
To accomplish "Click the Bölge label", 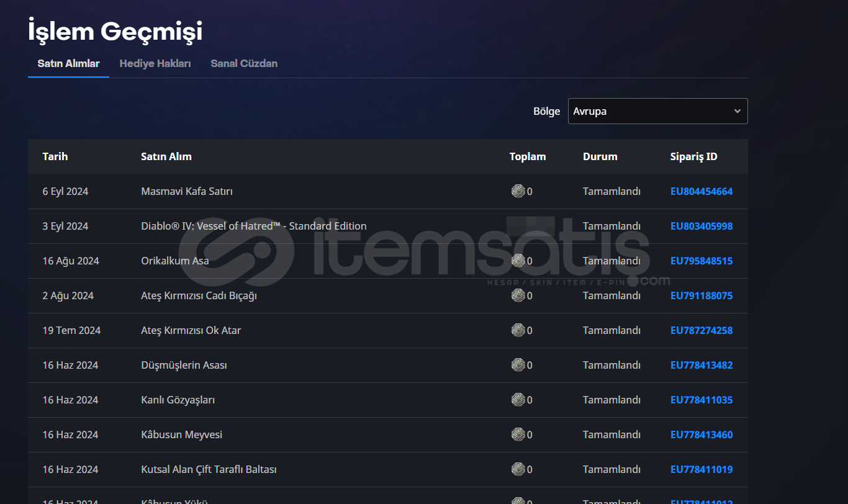I will tap(547, 112).
